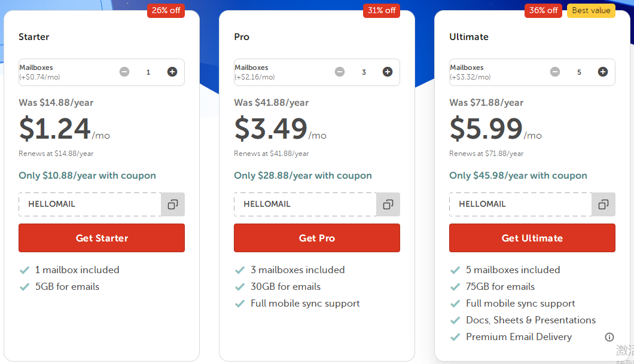Click the 26% off badge

pyautogui.click(x=166, y=11)
